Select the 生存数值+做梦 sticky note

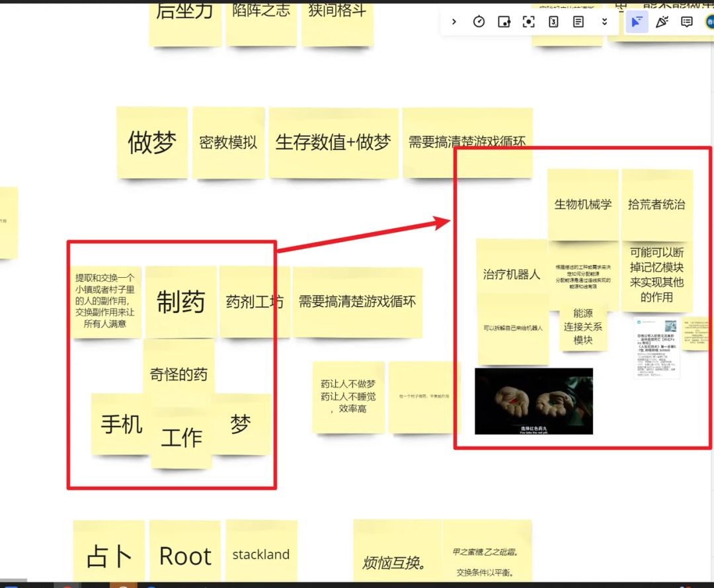[333, 143]
